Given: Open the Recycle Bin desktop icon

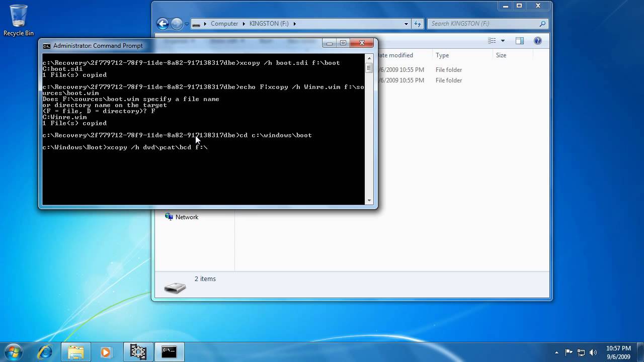Looking at the screenshot, I should tap(19, 21).
